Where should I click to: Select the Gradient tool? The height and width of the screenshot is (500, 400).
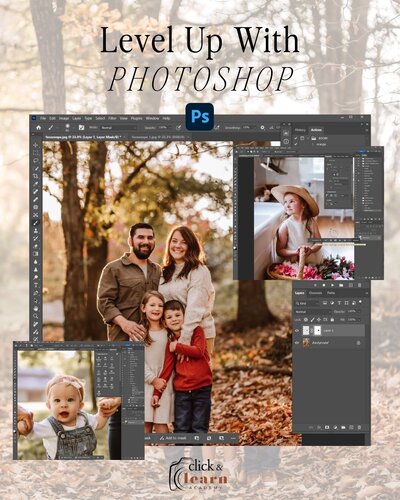click(x=36, y=254)
